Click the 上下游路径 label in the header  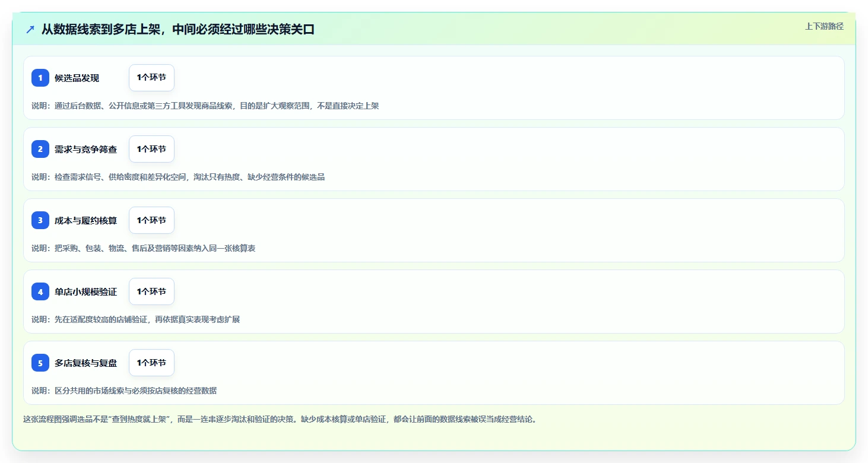824,26
